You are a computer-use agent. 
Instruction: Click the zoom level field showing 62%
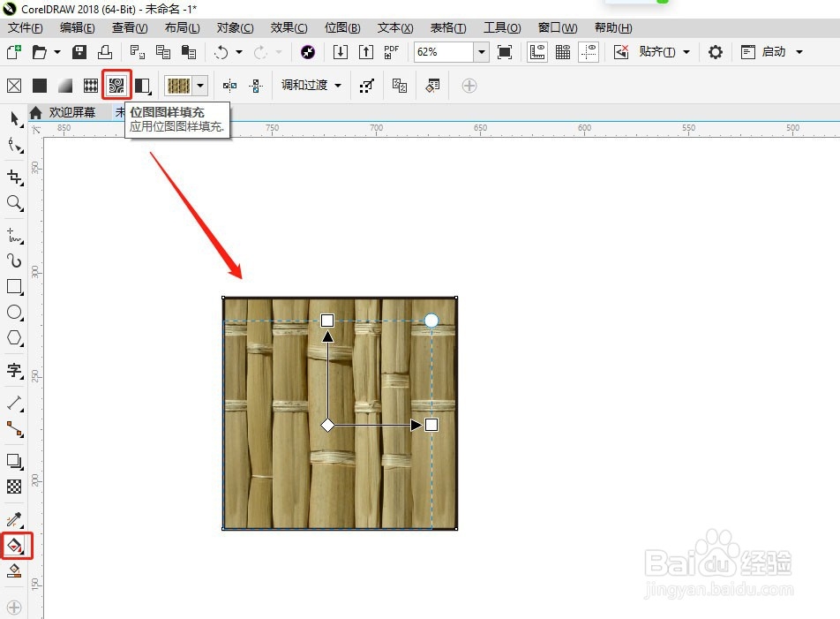click(x=444, y=52)
